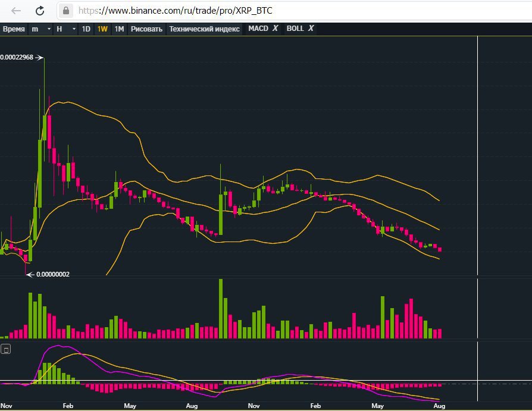This screenshot has height=411, width=532.
Task: Click the high price label 0.00022968
Action: 17,57
